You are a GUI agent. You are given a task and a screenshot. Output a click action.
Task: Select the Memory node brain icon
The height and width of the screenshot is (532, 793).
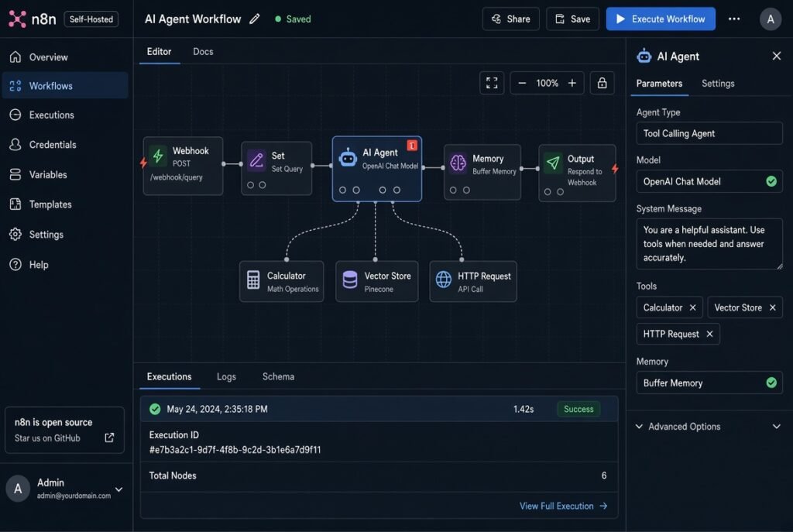point(458,163)
